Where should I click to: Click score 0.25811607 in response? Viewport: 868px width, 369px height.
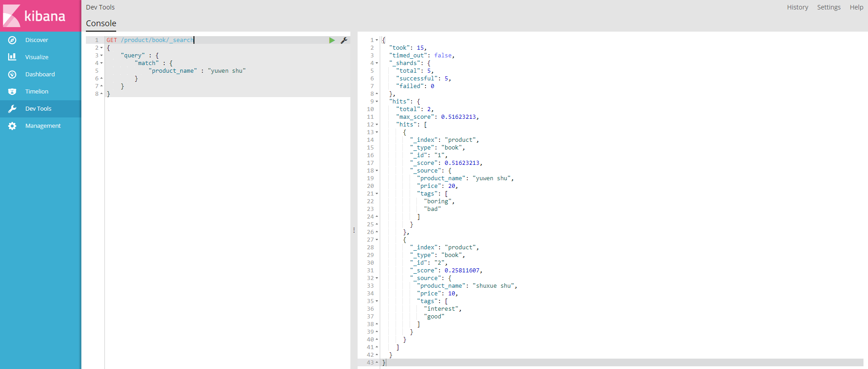(462, 271)
